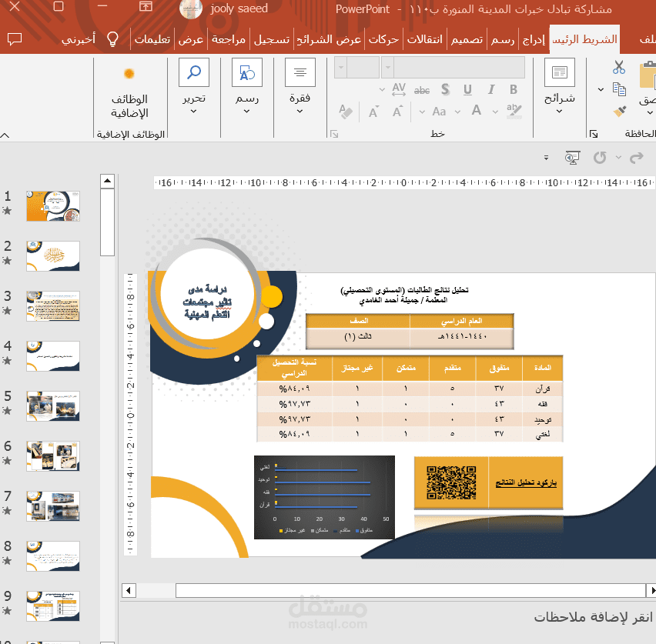Viewport: 656px width, 644px height.
Task: Select slide 1 thumbnail
Action: click(x=52, y=206)
